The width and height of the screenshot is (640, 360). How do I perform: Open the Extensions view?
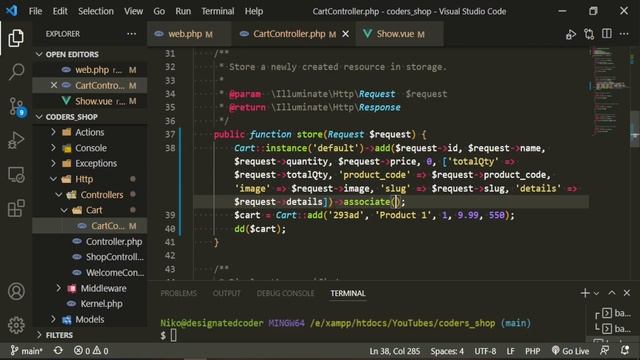pos(16,208)
